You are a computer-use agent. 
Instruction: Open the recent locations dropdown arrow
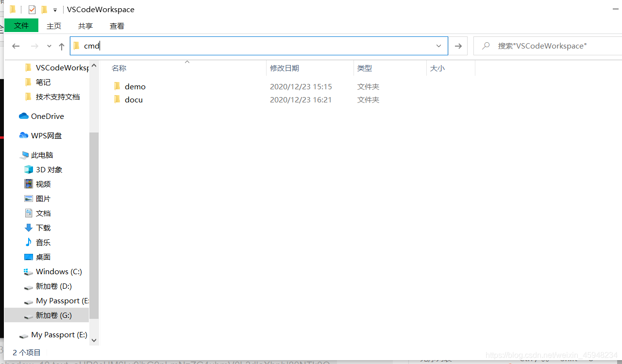pyautogui.click(x=49, y=46)
